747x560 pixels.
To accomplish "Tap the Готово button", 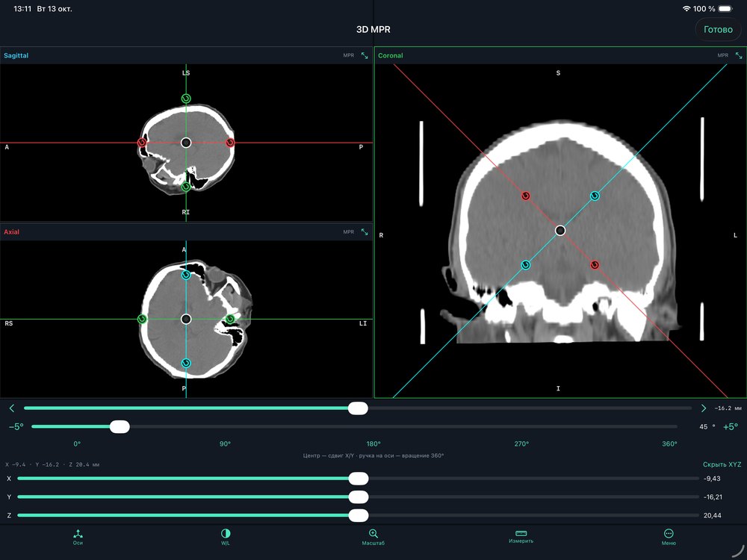I will tap(718, 30).
